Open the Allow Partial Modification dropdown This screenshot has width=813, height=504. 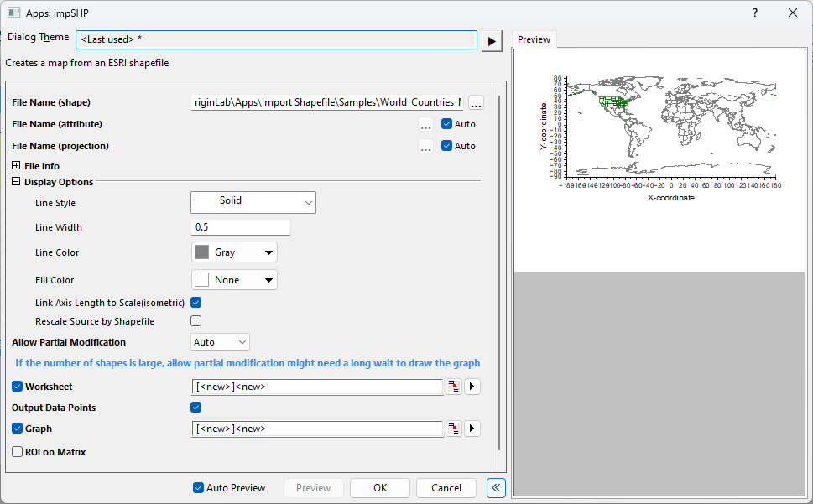tap(238, 341)
